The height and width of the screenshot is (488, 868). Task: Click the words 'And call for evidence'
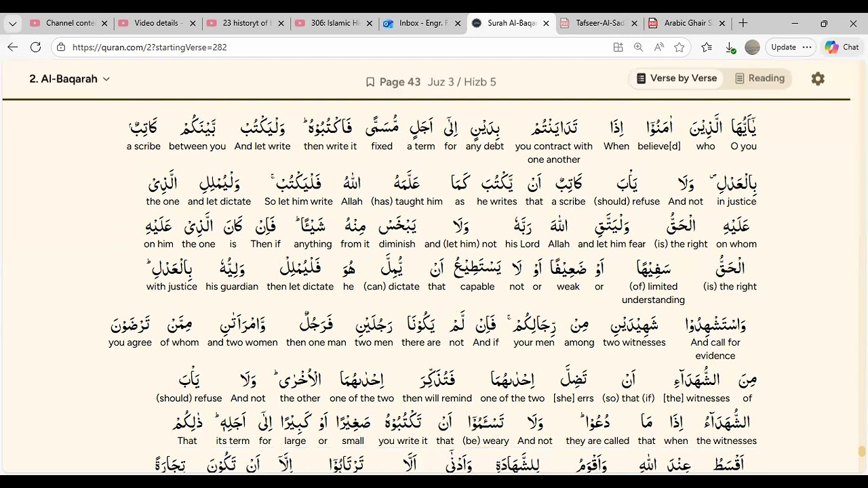715,349
